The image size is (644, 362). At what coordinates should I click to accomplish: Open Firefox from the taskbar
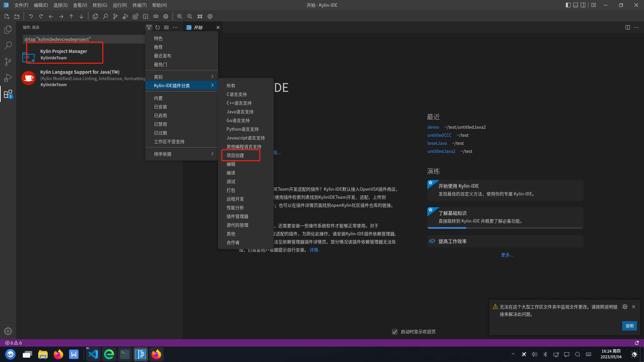58,354
